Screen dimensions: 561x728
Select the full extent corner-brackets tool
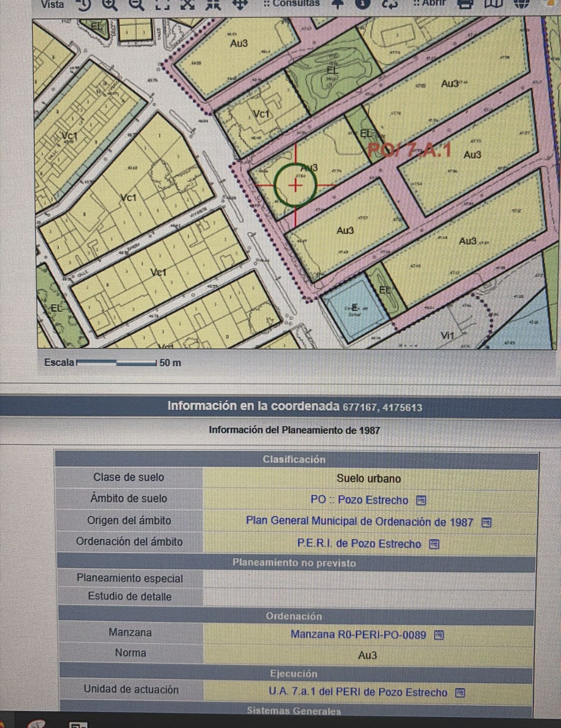tap(162, 4)
